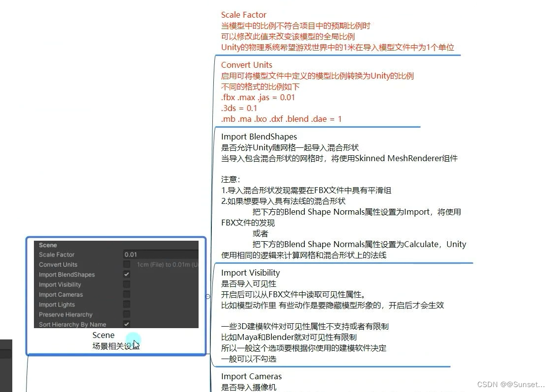Click the "是否导入摄像机" line

[x=249, y=387]
